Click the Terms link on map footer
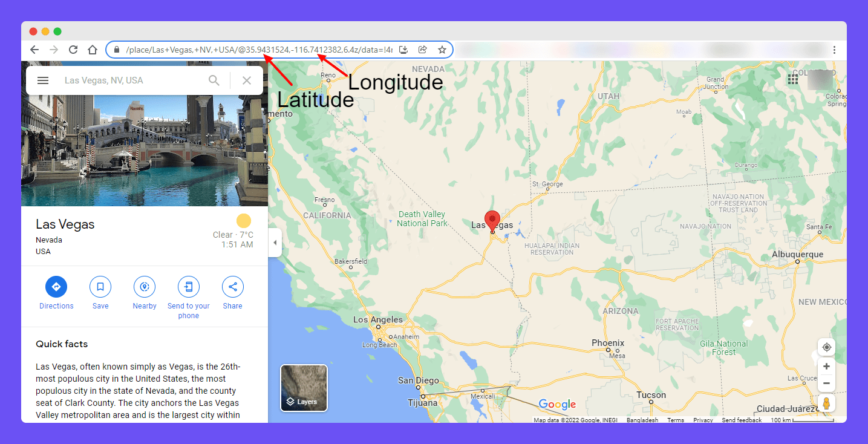Viewport: 868px width, 444px height. tap(676, 420)
